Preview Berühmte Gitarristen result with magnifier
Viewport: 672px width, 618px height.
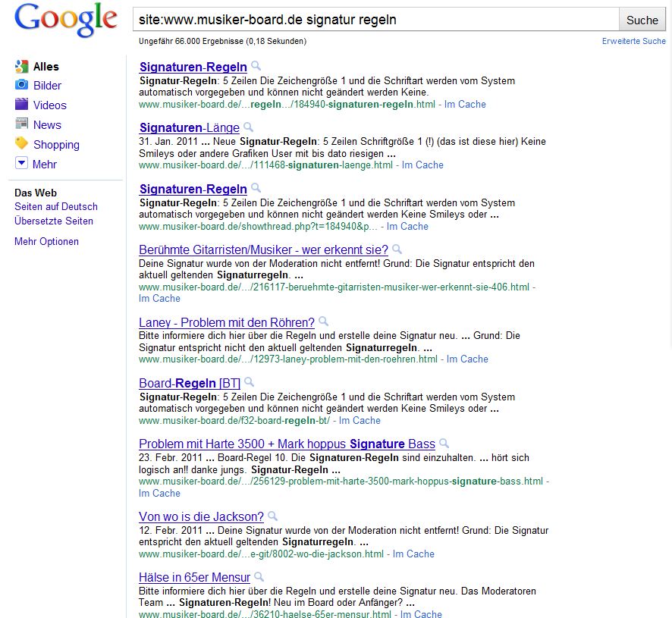397,249
